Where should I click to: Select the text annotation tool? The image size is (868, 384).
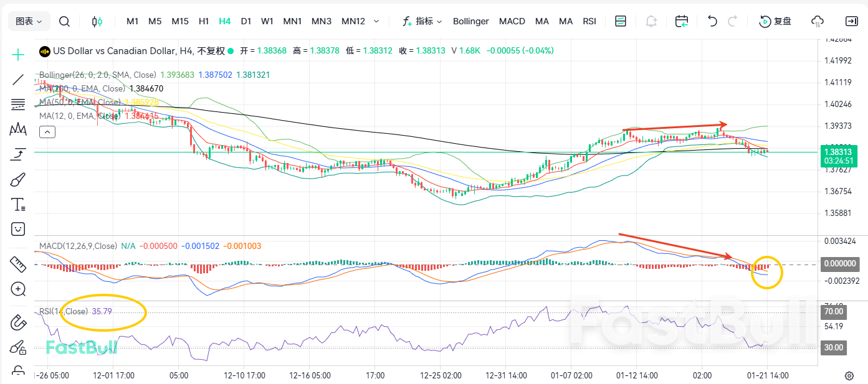pyautogui.click(x=17, y=204)
